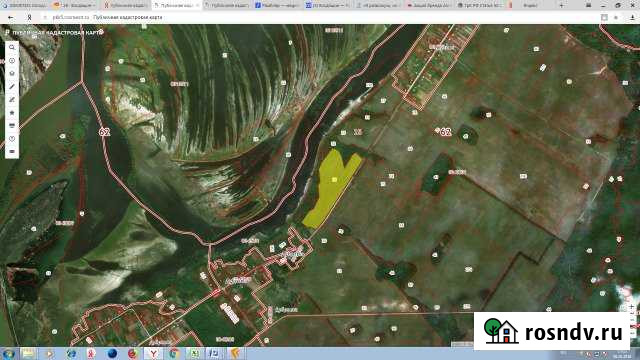The height and width of the screenshot is (360, 640).
Task: Click the print icon in map sidebar
Action: coord(12,126)
